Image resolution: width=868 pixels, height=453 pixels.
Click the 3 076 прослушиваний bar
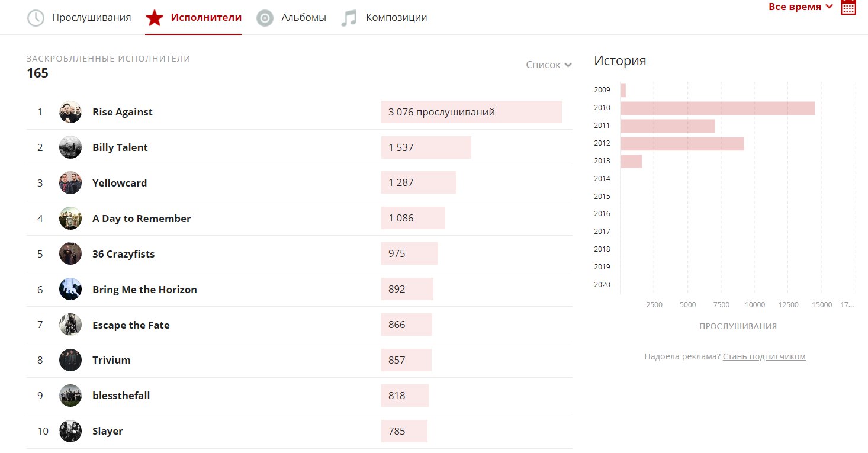(x=471, y=112)
